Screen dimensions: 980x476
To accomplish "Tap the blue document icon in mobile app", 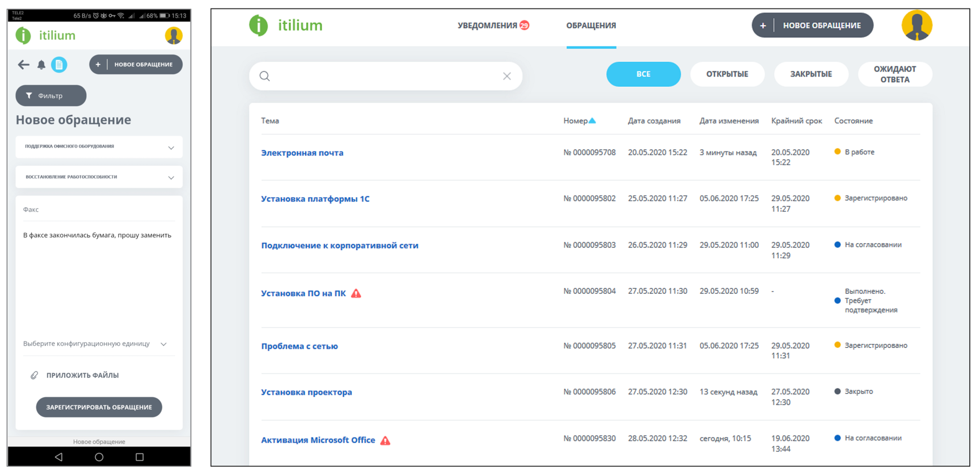I will click(x=59, y=65).
